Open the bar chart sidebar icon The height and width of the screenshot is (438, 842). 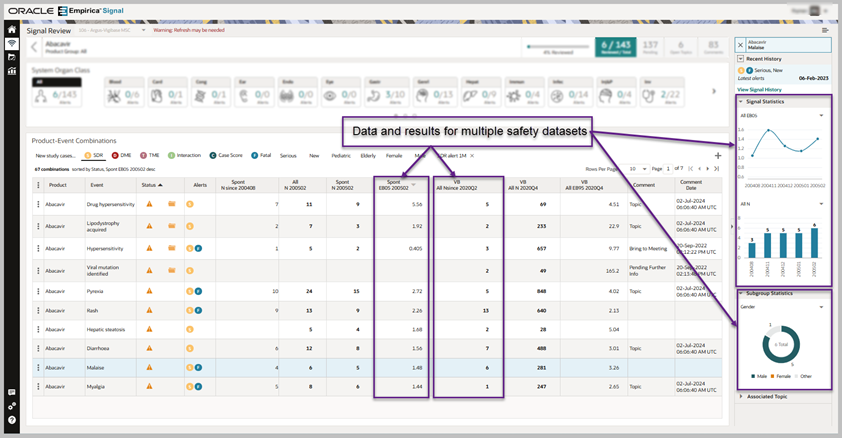click(x=12, y=70)
